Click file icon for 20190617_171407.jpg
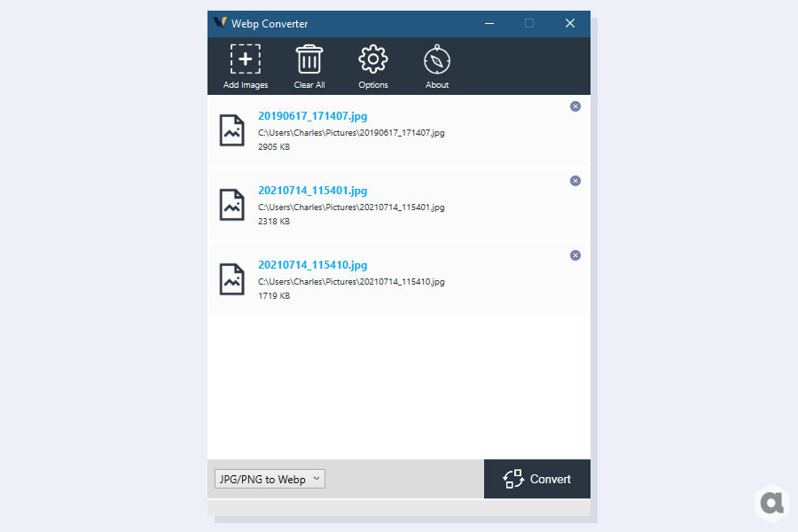798x532 pixels. (x=231, y=130)
